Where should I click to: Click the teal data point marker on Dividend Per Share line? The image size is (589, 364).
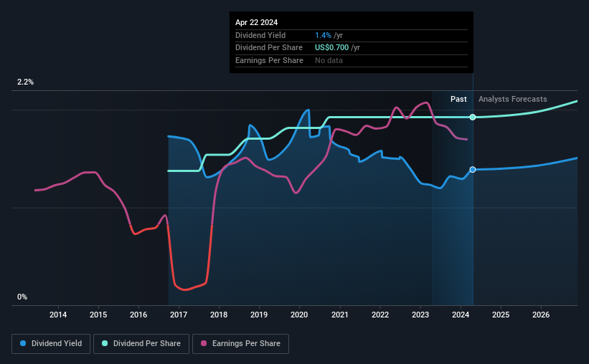click(x=473, y=117)
